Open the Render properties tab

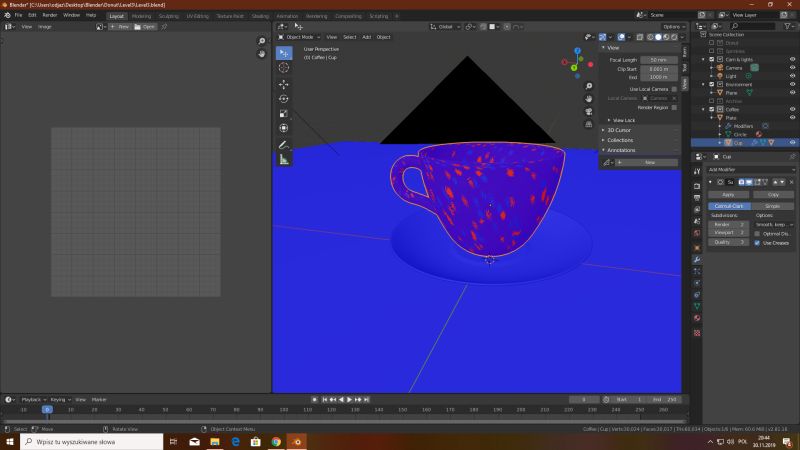(x=697, y=186)
